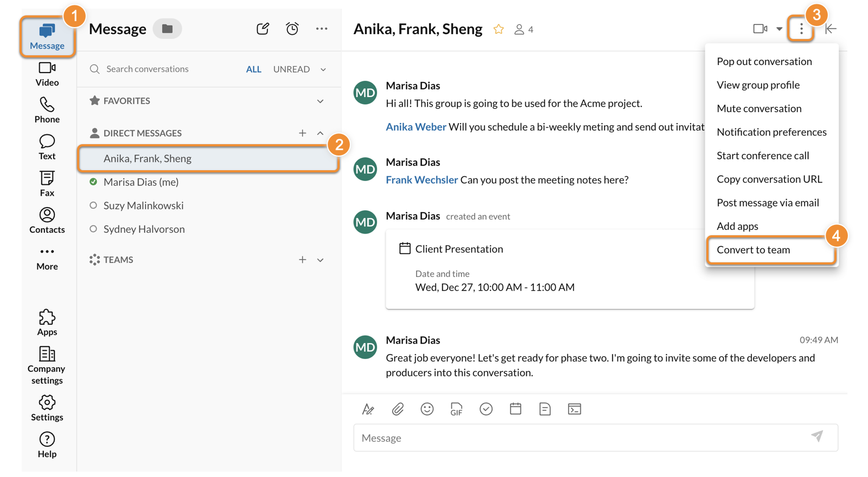
Task: Click the Anika Weber mention link
Action: pyautogui.click(x=416, y=127)
